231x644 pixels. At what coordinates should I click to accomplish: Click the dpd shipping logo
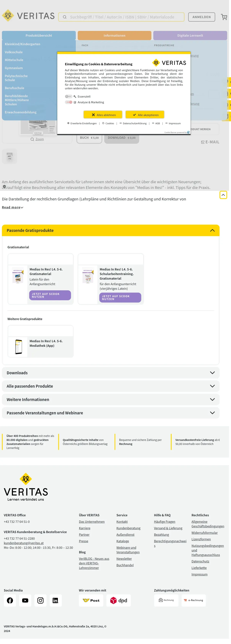click(119, 600)
